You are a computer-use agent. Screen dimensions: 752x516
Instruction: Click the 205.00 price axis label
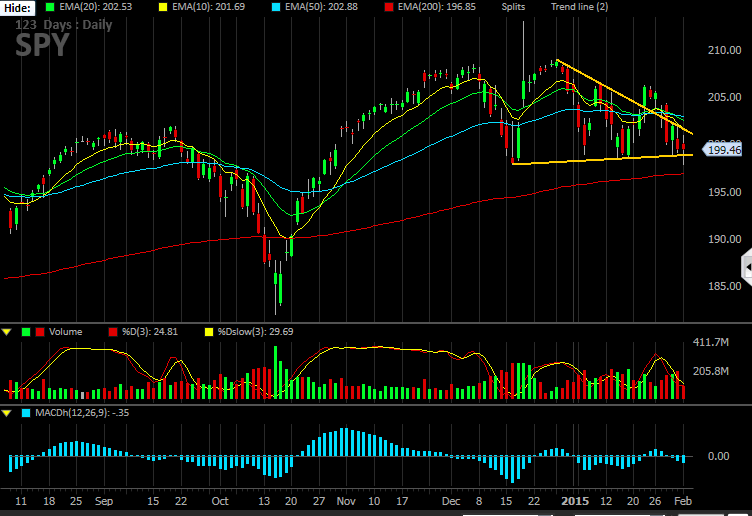(x=724, y=97)
